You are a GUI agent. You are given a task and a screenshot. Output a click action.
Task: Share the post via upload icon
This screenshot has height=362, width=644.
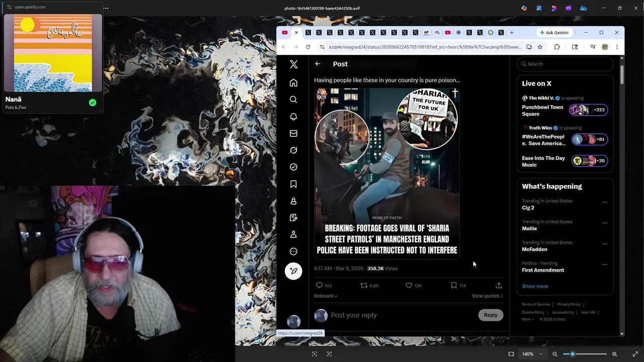pos(499,285)
